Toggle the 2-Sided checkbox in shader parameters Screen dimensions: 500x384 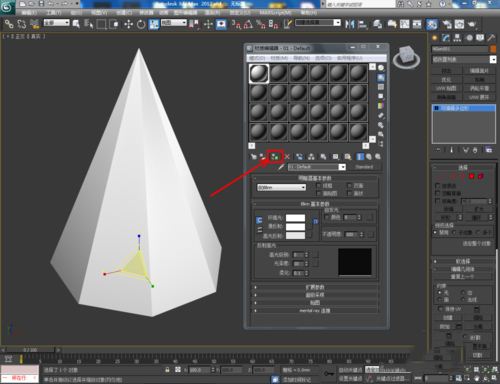(350, 186)
